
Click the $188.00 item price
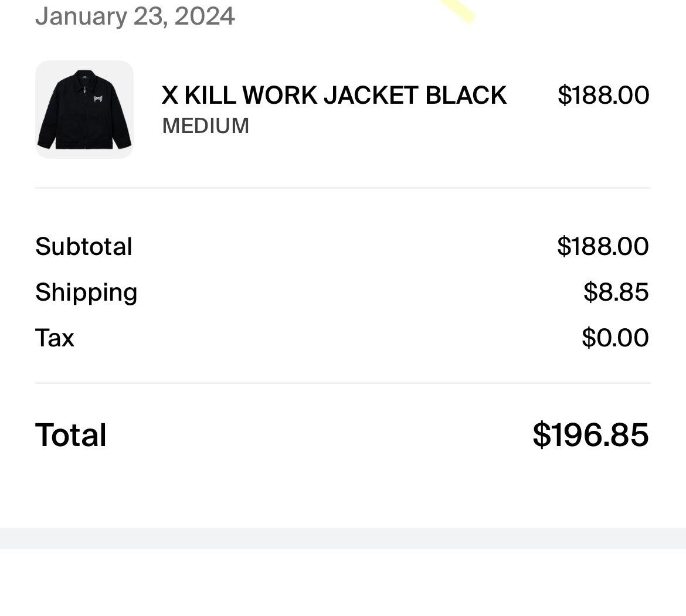click(605, 94)
